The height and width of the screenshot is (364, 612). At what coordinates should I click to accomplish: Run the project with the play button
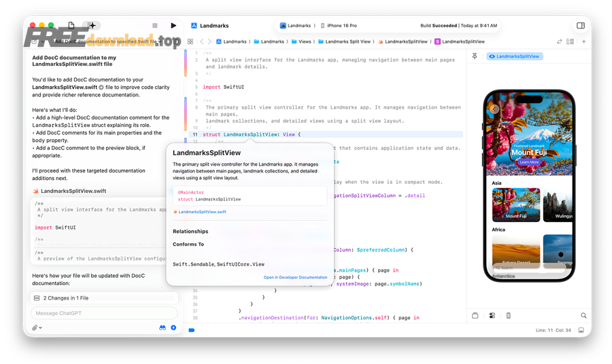[x=173, y=25]
